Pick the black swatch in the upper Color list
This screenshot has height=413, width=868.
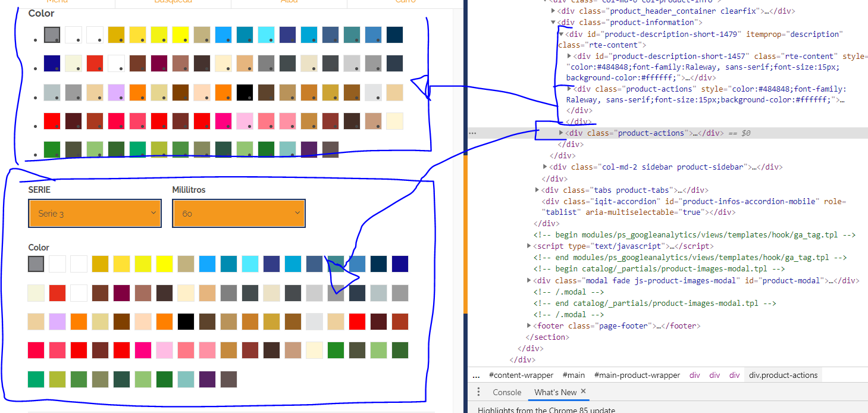tap(245, 92)
